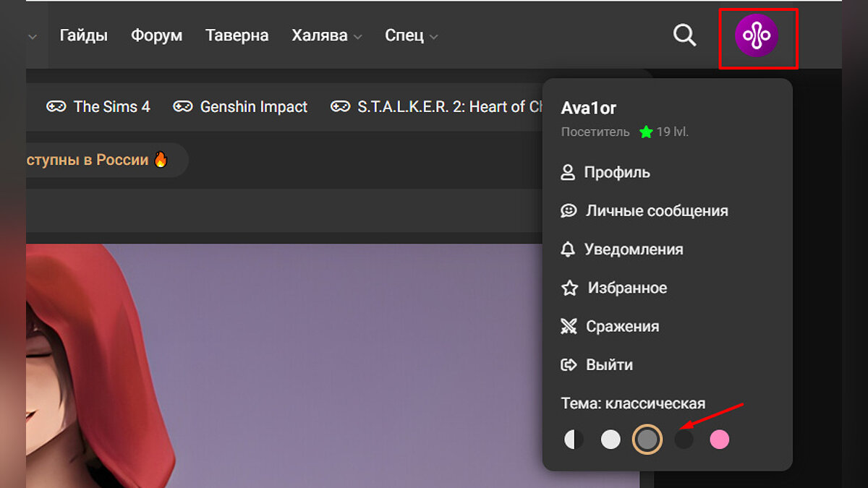
Task: Click the bell icon for Уведомления
Action: (569, 249)
